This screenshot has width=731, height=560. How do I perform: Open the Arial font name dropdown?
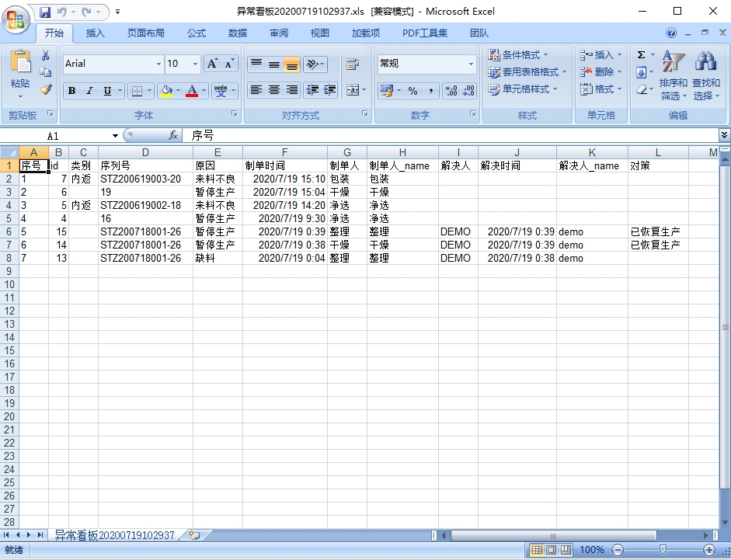159,64
